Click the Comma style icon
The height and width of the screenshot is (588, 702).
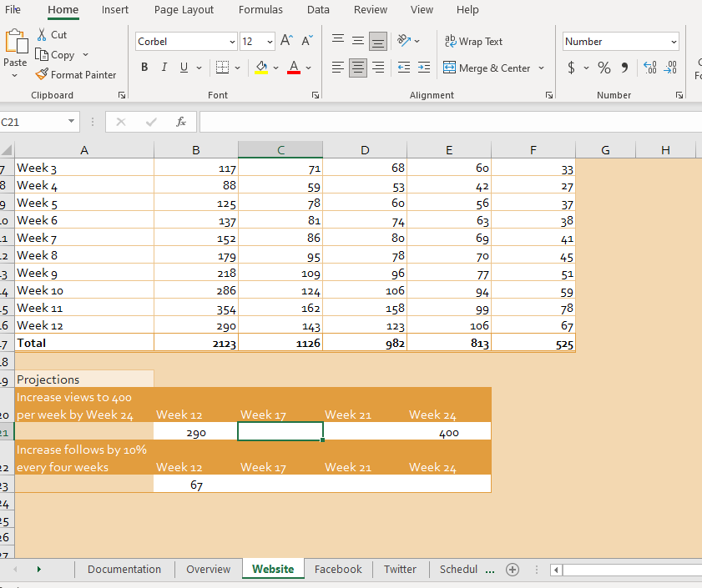pyautogui.click(x=624, y=68)
